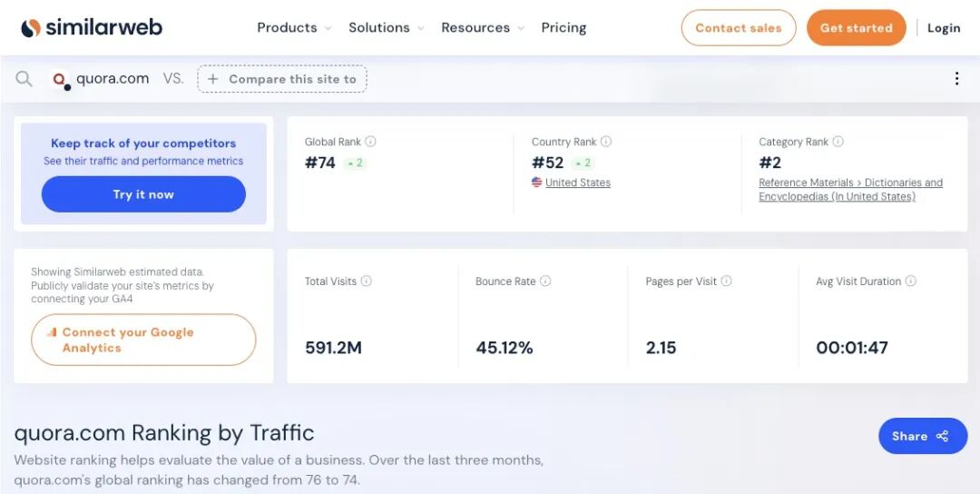Screen dimensions: 980x494
Task: Open the three-dot more options menu
Action: [956, 79]
